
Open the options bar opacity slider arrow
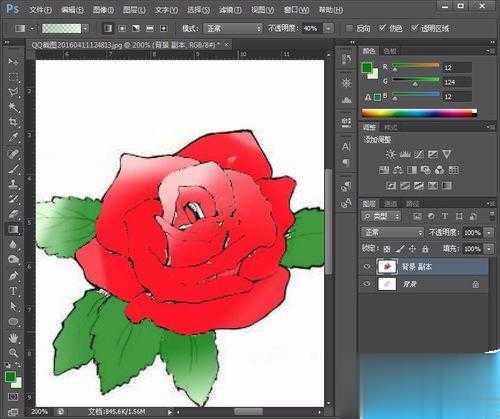coord(328,28)
